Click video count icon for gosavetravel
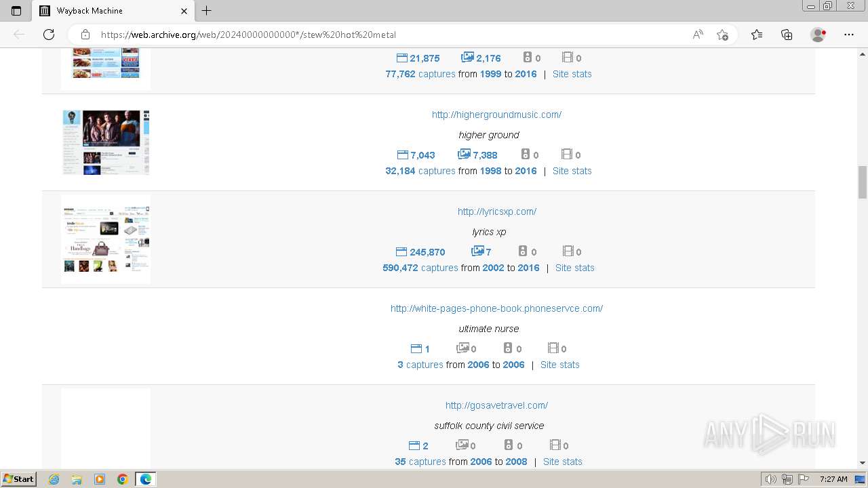 (x=555, y=445)
